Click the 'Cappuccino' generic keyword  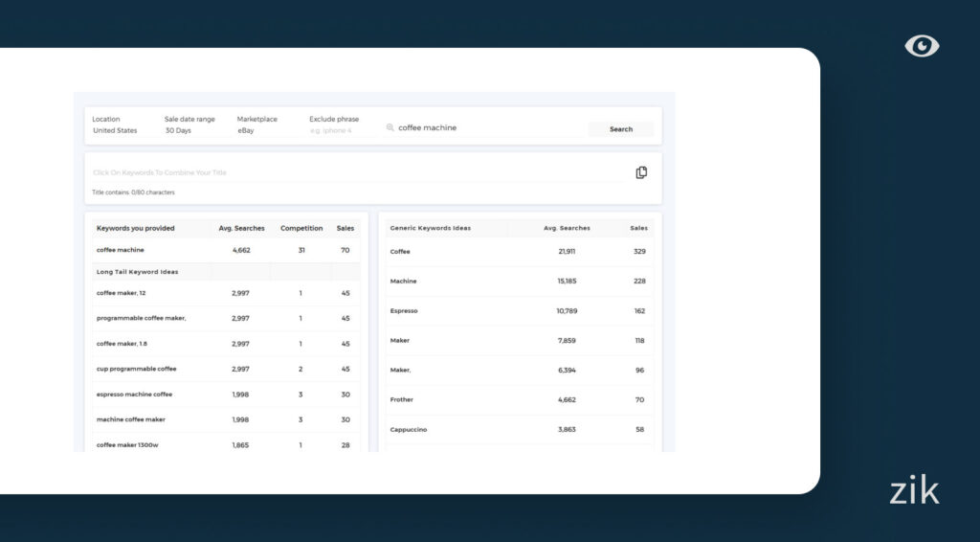(409, 429)
